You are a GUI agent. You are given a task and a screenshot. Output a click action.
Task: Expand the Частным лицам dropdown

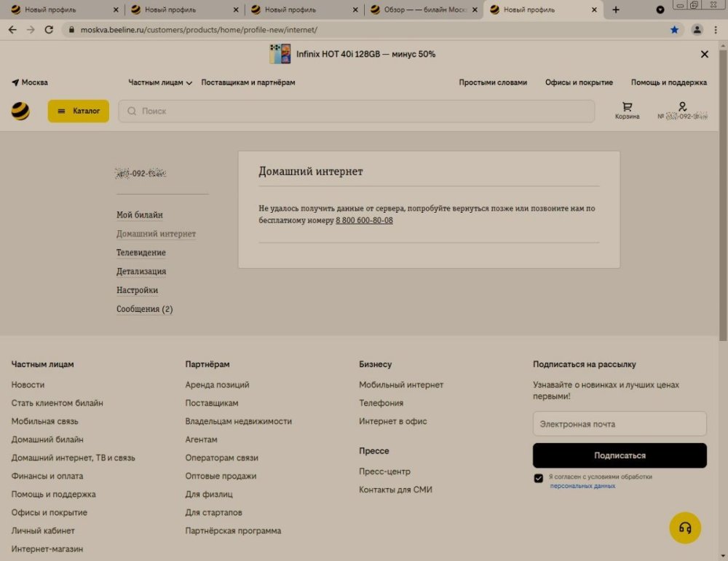click(x=160, y=83)
